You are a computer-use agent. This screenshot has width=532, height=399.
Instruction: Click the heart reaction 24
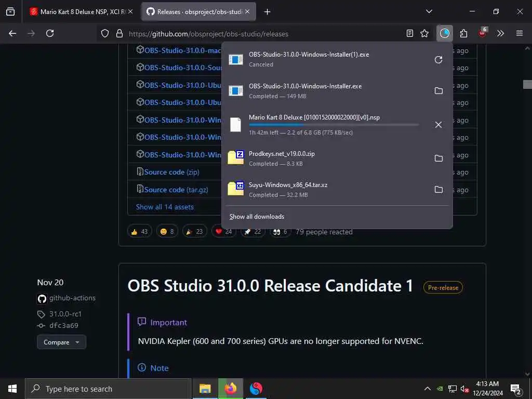[223, 231]
